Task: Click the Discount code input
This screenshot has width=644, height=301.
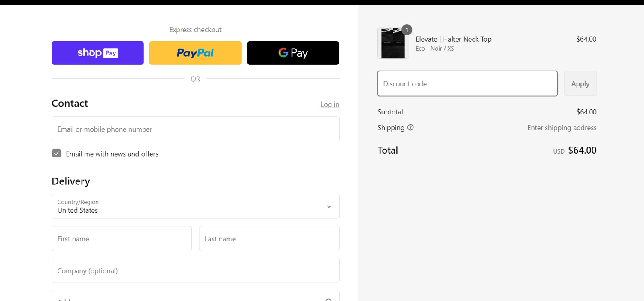Action: coord(468,83)
